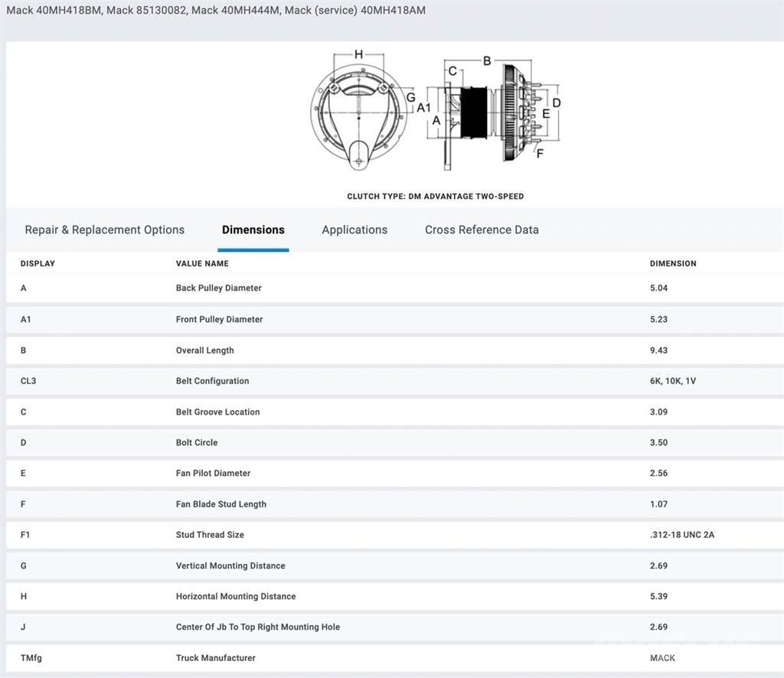Click the Bolt Circle value 3.50
The image size is (784, 678).
tap(658, 442)
